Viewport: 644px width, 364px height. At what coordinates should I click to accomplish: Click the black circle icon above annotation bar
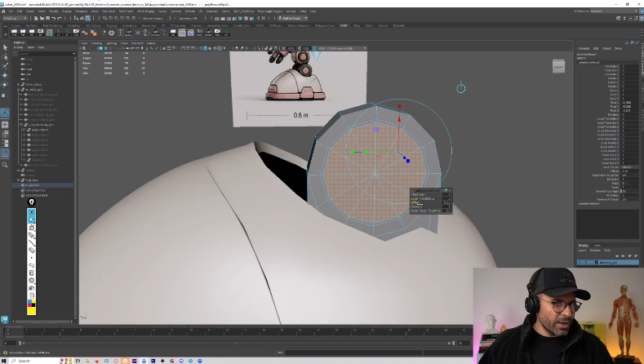31,202
